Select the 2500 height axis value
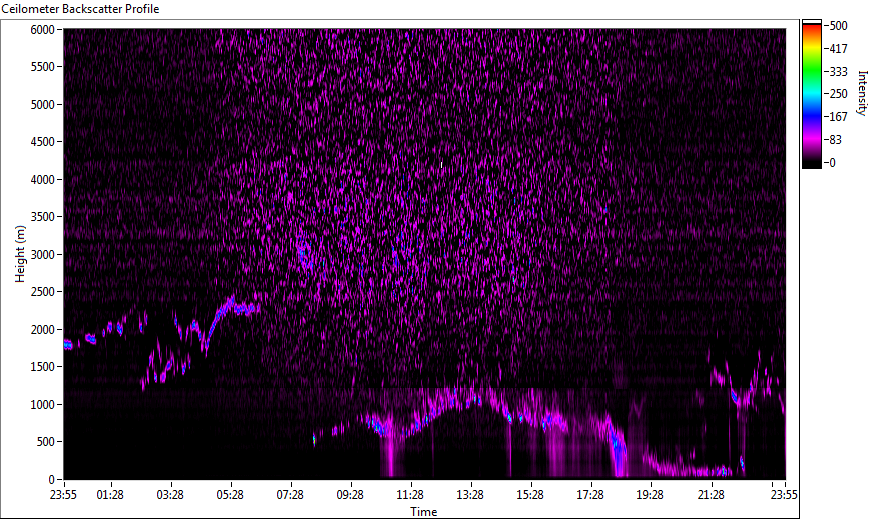The width and height of the screenshot is (872, 519). 42,292
